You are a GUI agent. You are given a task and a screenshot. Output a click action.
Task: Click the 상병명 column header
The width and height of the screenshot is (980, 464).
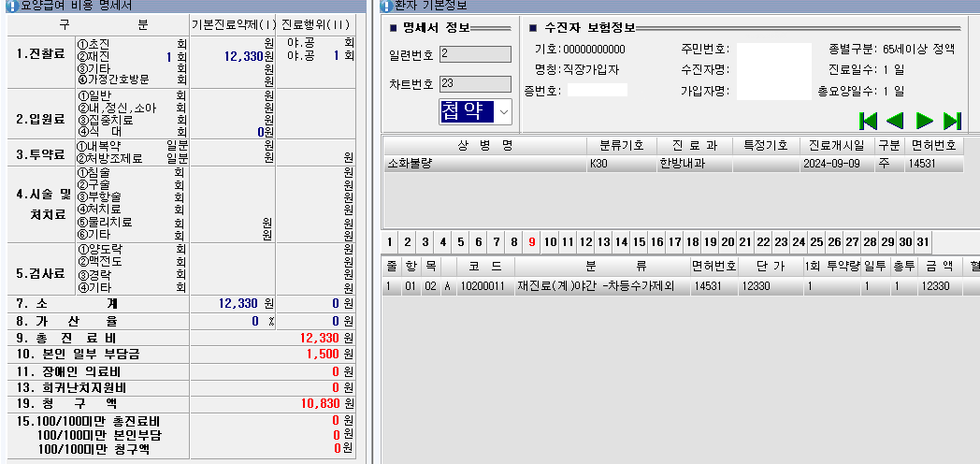pos(485,146)
